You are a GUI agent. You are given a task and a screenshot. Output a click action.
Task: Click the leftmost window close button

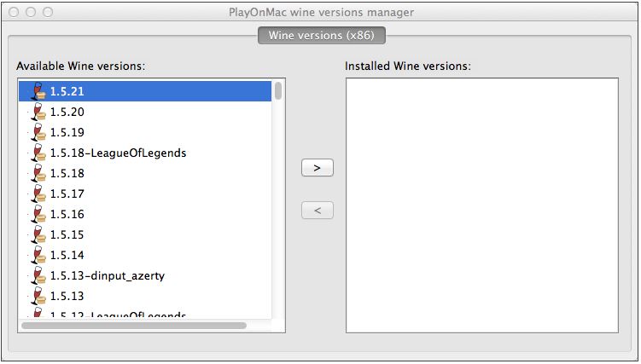pyautogui.click(x=14, y=12)
